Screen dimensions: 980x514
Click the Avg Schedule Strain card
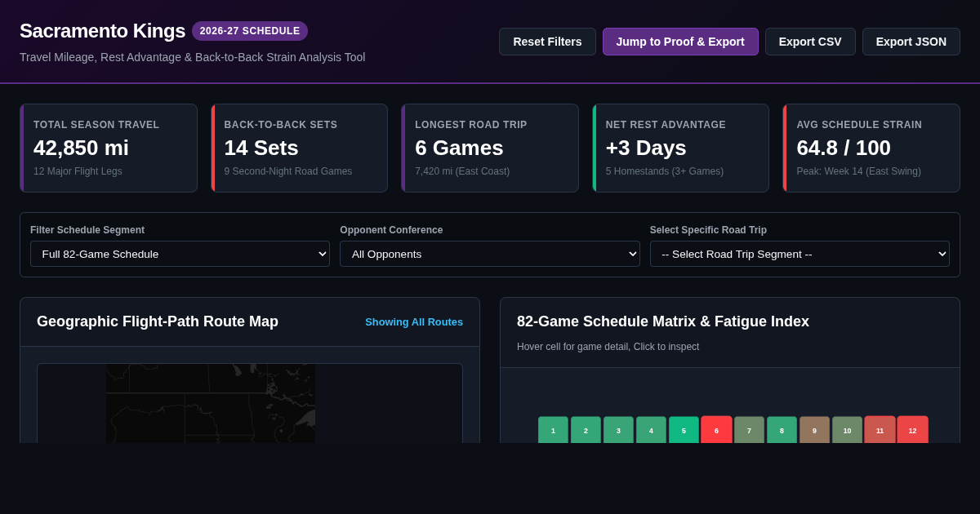click(871, 148)
